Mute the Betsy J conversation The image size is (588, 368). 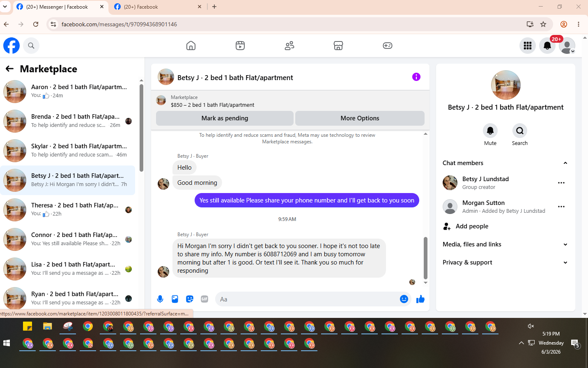490,131
